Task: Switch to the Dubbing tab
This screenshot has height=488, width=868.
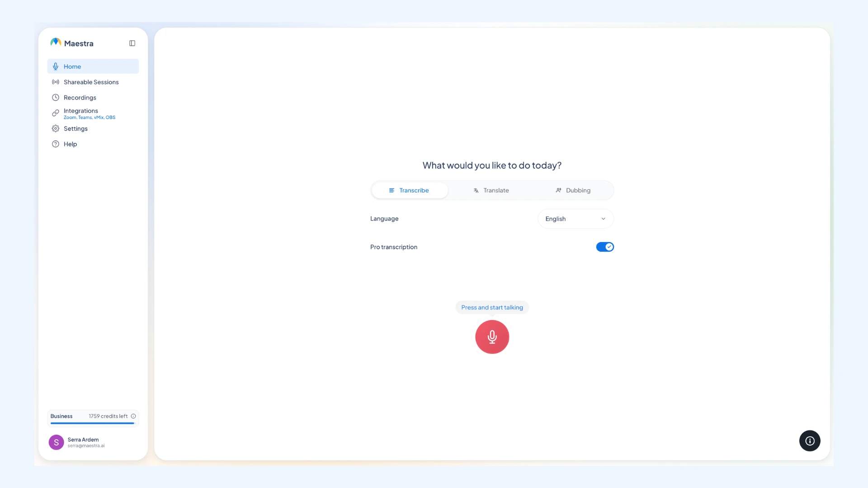Action: coord(573,191)
